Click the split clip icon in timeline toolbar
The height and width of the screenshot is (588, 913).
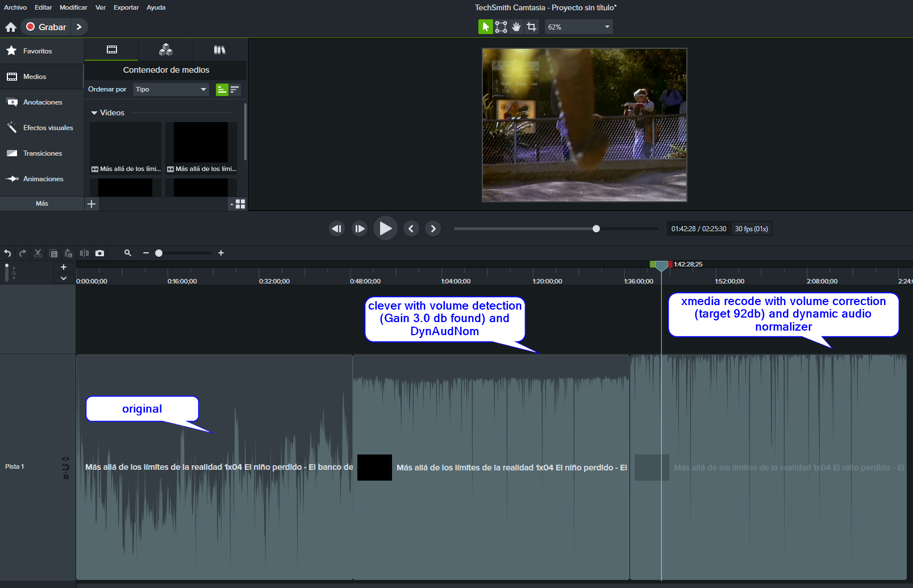84,253
